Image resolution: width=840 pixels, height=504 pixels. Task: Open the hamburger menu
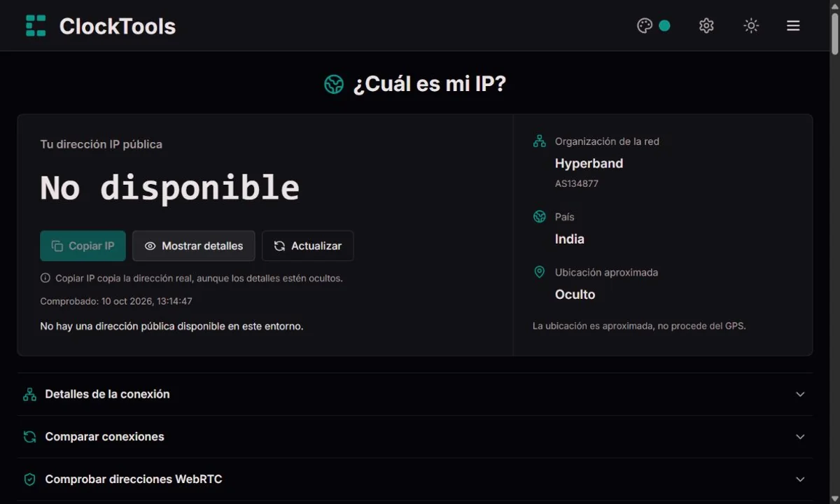[x=793, y=26]
